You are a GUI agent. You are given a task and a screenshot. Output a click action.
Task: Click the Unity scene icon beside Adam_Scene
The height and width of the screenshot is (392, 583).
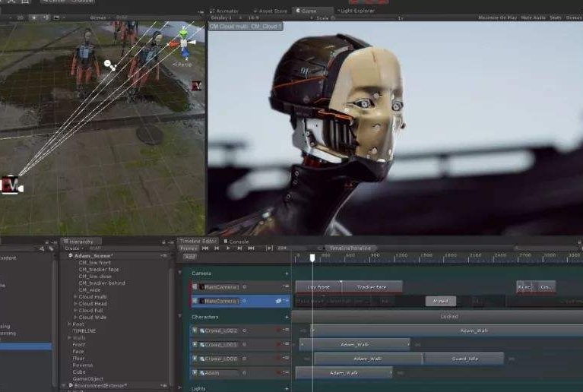pos(71,256)
